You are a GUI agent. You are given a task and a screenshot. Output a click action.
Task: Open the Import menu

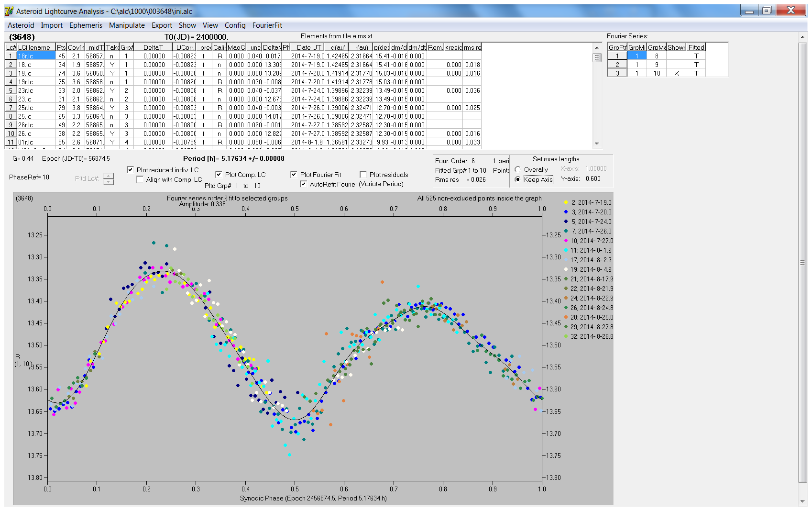(52, 25)
